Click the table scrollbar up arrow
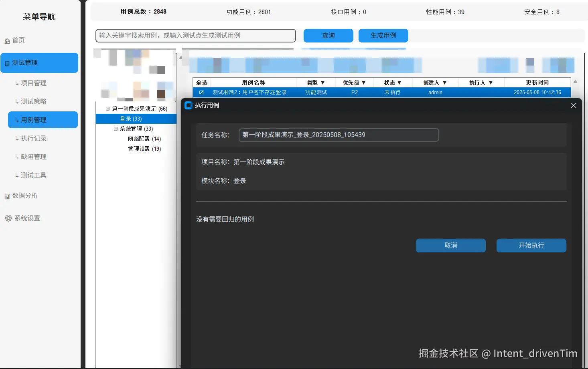Image resolution: width=588 pixels, height=369 pixels. coord(576,81)
